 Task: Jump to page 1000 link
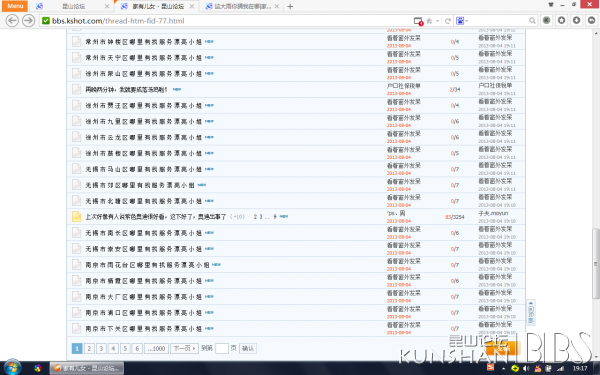pos(156,348)
